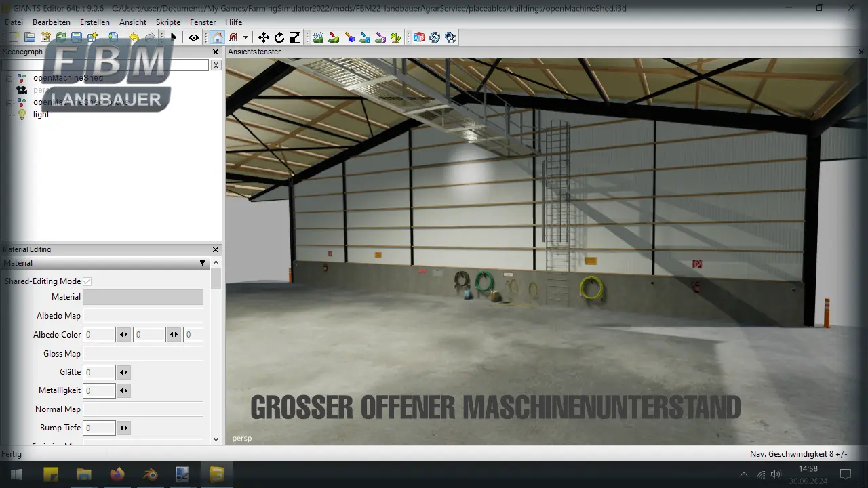Select the light node in scenegraph
868x488 pixels.
click(x=41, y=115)
